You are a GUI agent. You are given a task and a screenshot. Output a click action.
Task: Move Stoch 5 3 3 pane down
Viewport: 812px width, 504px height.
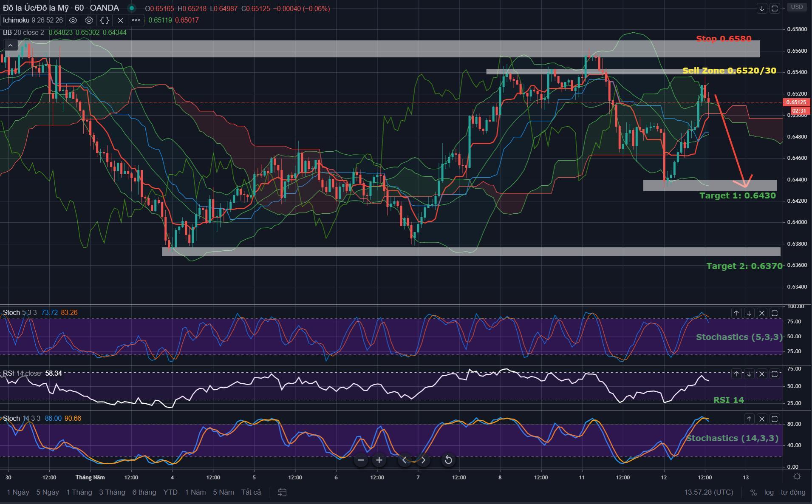[x=749, y=313]
